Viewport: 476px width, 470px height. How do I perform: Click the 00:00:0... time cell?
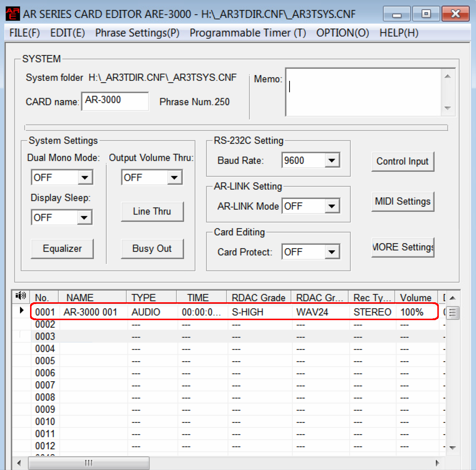point(201,312)
